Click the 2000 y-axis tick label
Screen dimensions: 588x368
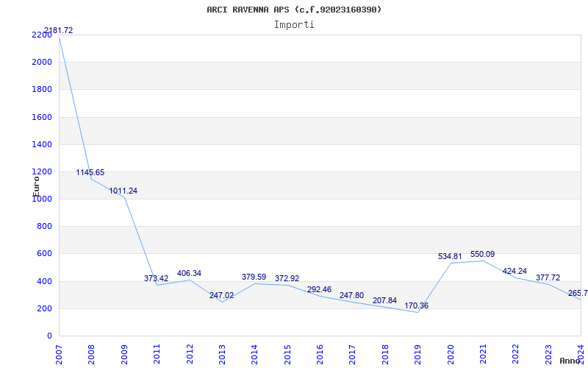[42, 62]
